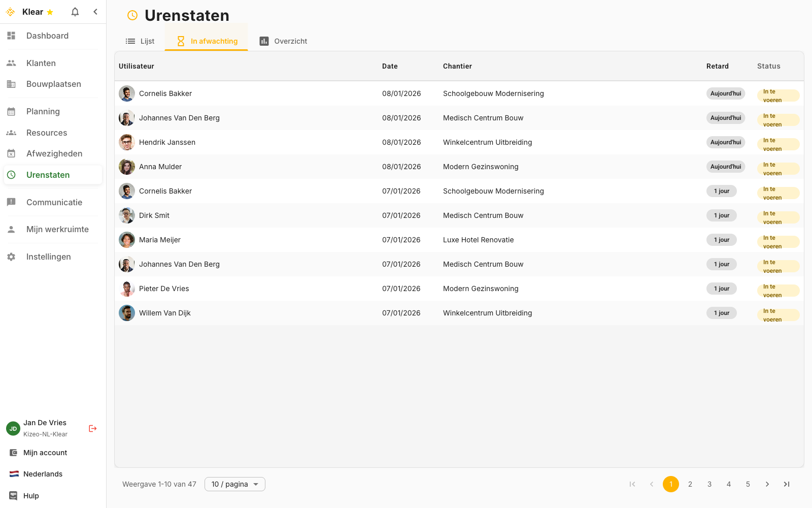Open Dashboard from the sidebar
Image resolution: width=812 pixels, height=508 pixels.
[47, 36]
